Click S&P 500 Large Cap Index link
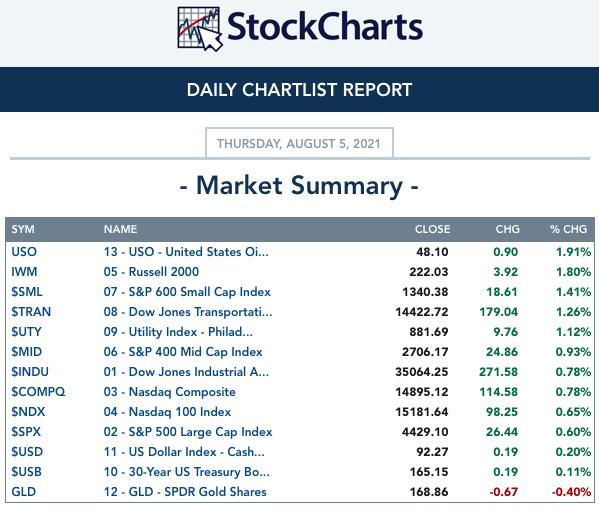Screen dimensions: 599x507 pos(188,432)
